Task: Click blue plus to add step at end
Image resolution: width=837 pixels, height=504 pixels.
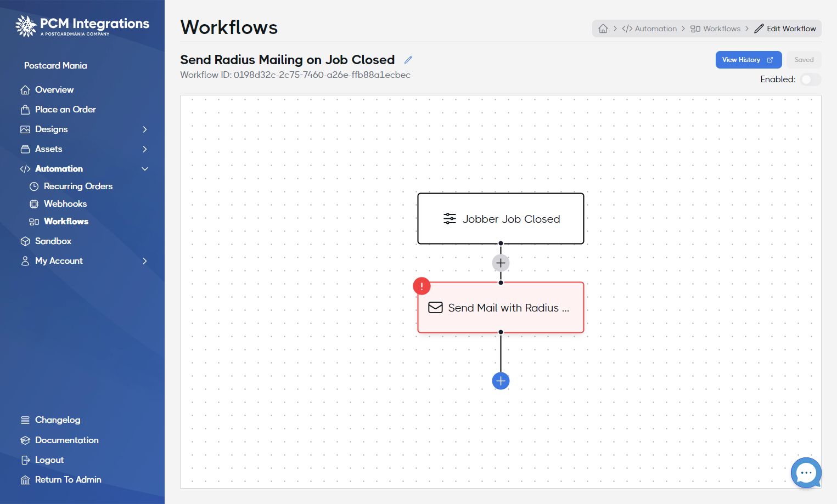Action: point(501,381)
